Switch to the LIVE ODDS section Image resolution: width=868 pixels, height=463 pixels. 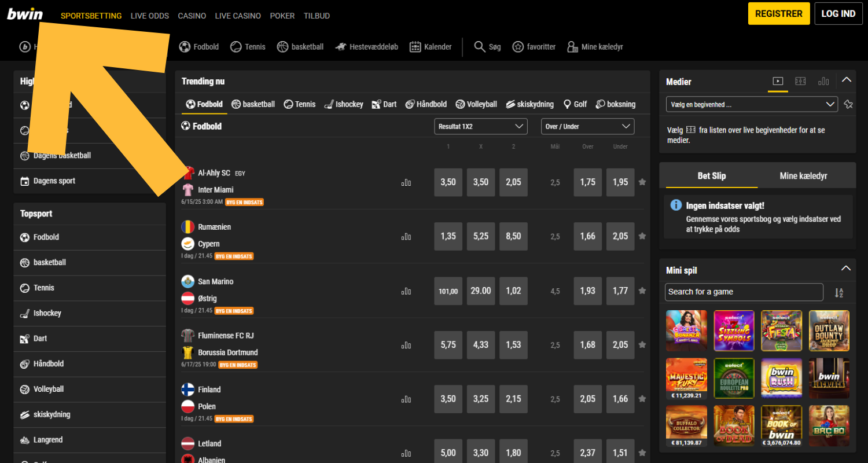point(150,16)
